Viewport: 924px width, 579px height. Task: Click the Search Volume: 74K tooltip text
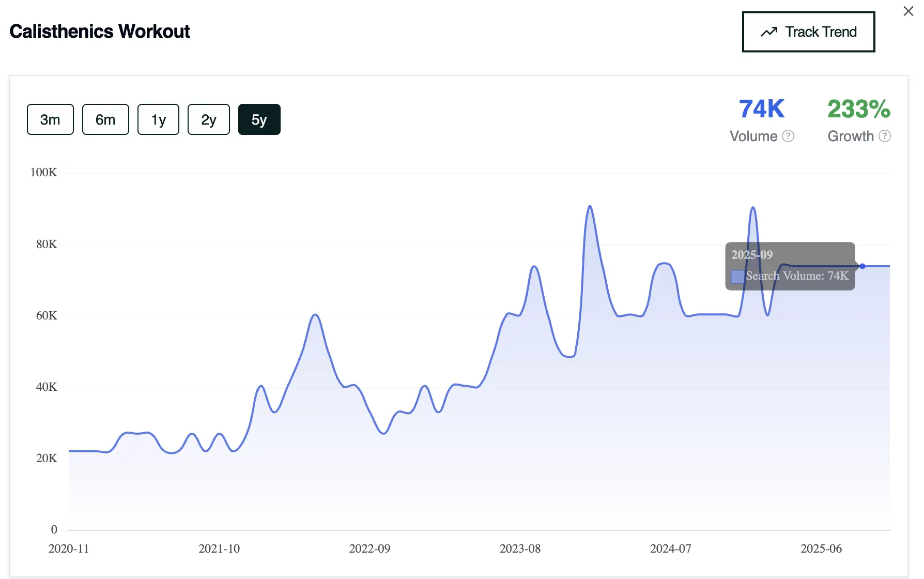(796, 276)
